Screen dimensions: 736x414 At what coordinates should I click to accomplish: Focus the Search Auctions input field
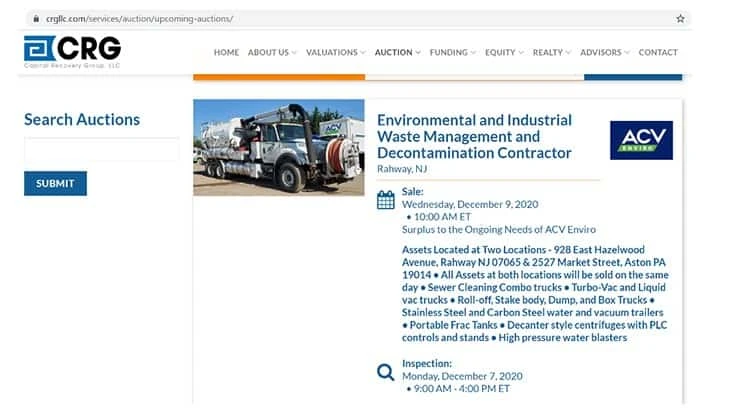[101, 150]
